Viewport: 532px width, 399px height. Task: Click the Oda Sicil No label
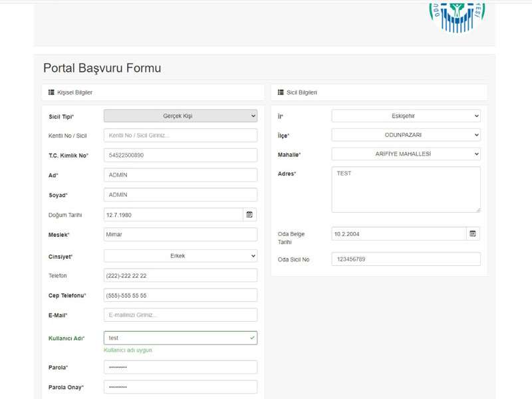coord(293,259)
